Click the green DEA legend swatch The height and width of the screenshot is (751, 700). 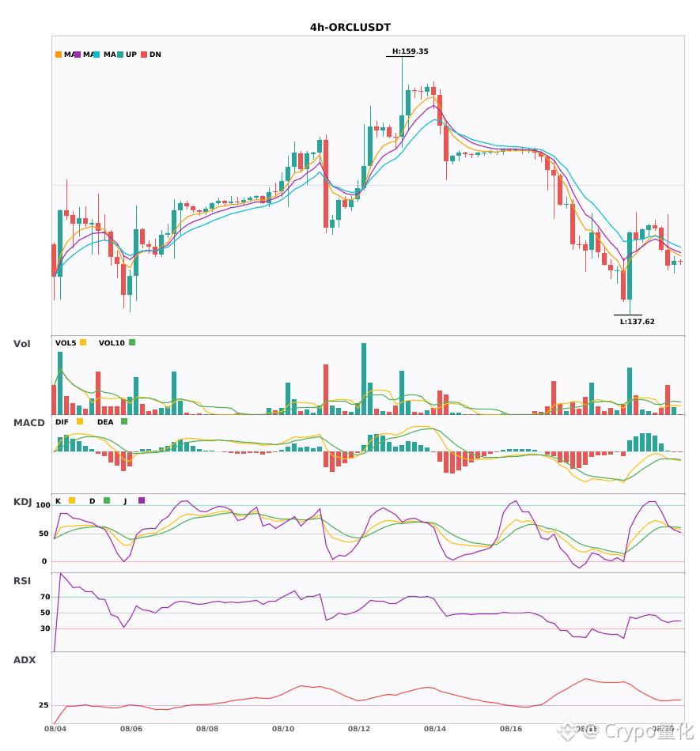coord(124,421)
